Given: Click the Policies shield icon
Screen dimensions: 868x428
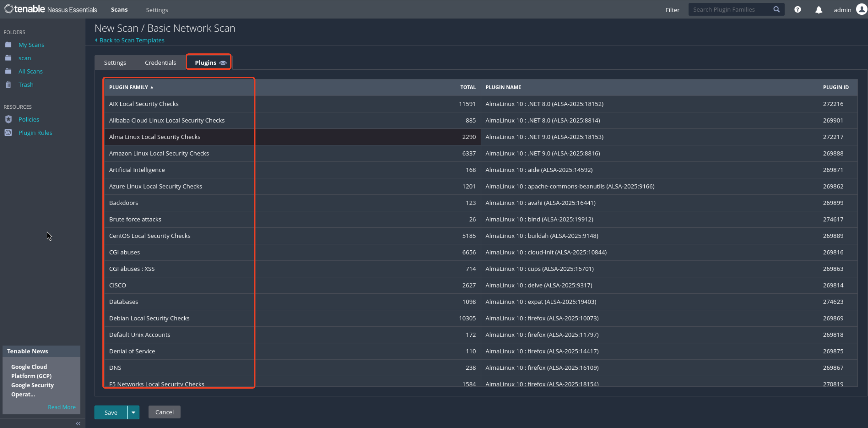Looking at the screenshot, I should click(8, 119).
